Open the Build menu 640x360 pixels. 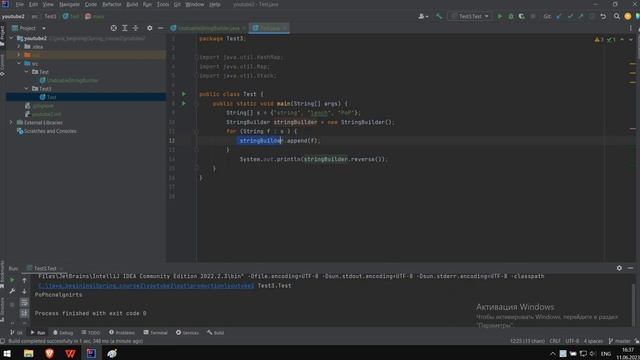click(132, 4)
